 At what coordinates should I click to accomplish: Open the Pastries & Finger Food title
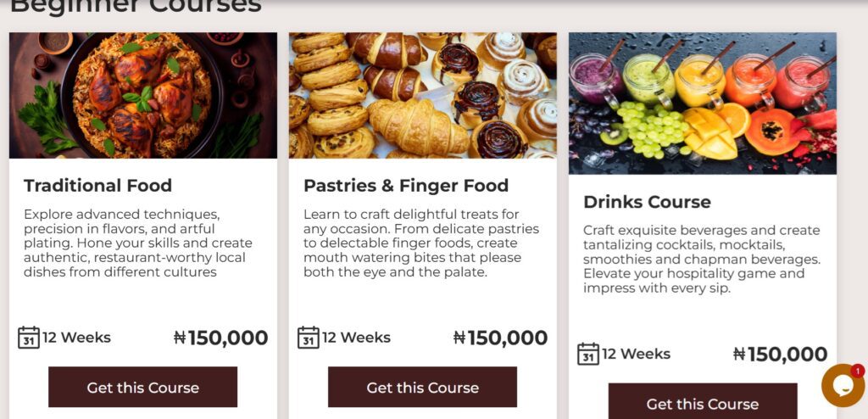[406, 186]
